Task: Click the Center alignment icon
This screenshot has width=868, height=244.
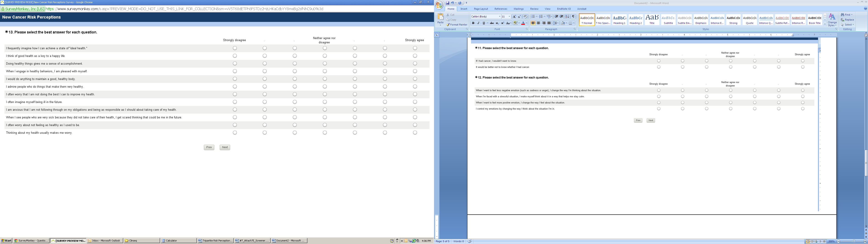Action: point(538,23)
